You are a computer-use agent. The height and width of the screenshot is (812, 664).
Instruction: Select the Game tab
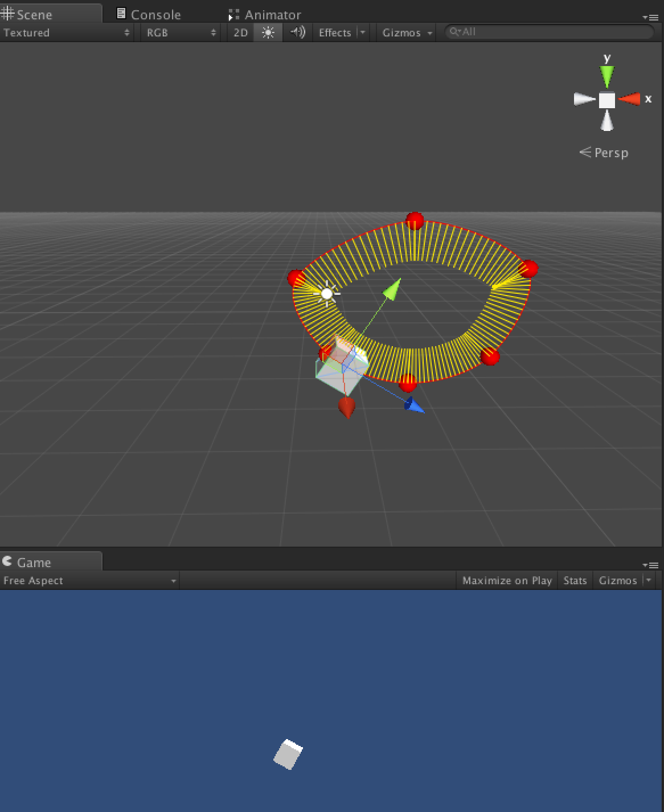[50, 561]
